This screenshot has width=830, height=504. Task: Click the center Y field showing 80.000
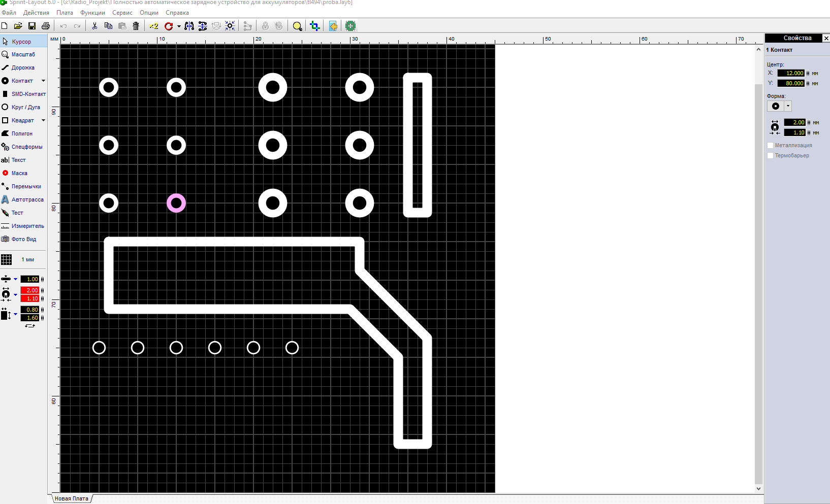pyautogui.click(x=791, y=83)
